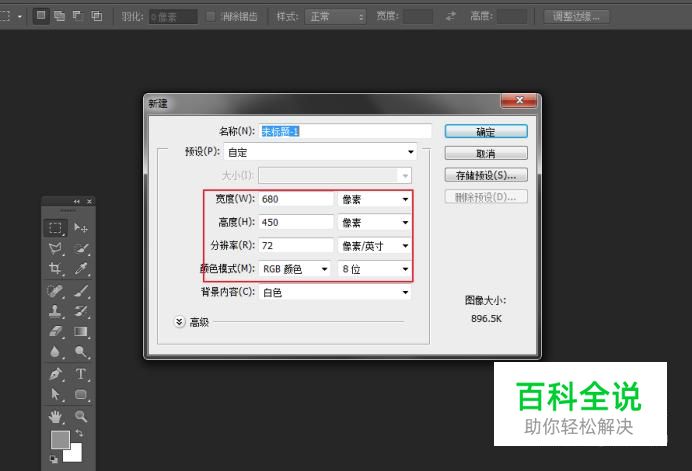Screen dimensions: 692x471
Task: Click the Name field 未标题-1
Action: tap(345, 131)
